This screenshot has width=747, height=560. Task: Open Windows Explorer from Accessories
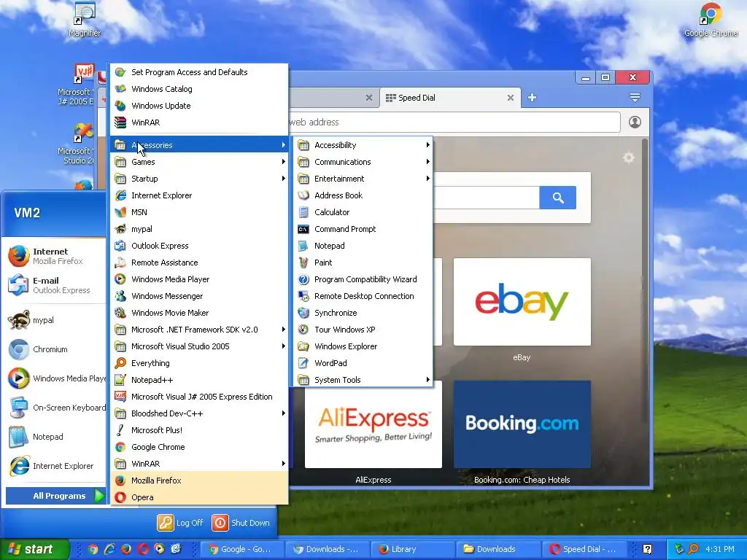[363, 346]
